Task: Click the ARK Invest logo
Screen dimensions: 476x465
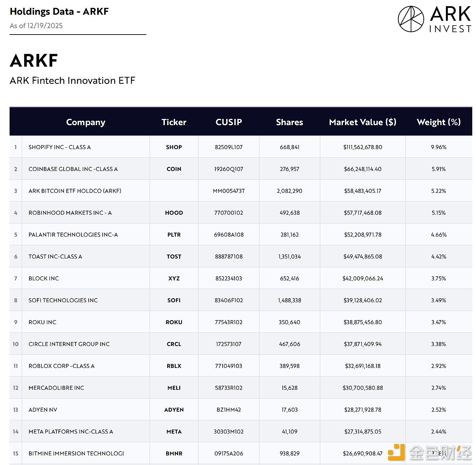Action: pos(434,19)
